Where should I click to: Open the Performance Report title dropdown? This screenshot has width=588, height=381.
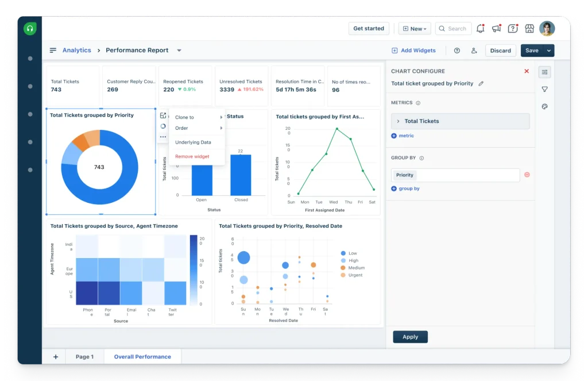(x=179, y=51)
